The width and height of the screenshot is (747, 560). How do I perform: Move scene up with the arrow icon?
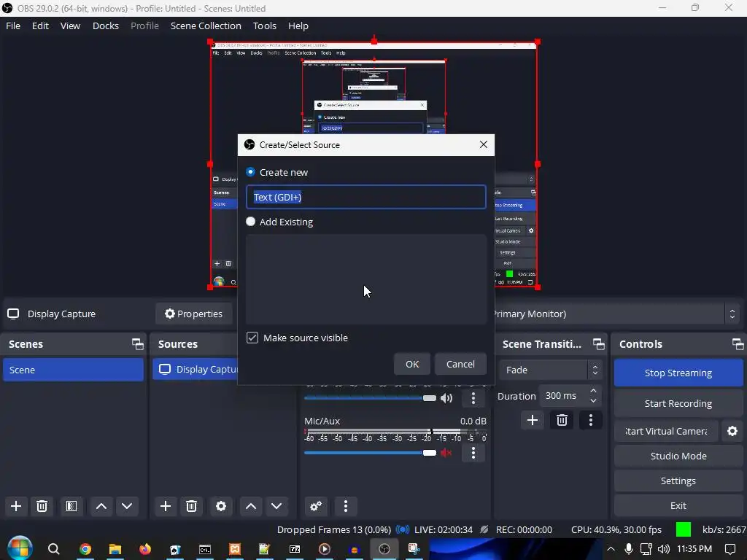pos(101,506)
